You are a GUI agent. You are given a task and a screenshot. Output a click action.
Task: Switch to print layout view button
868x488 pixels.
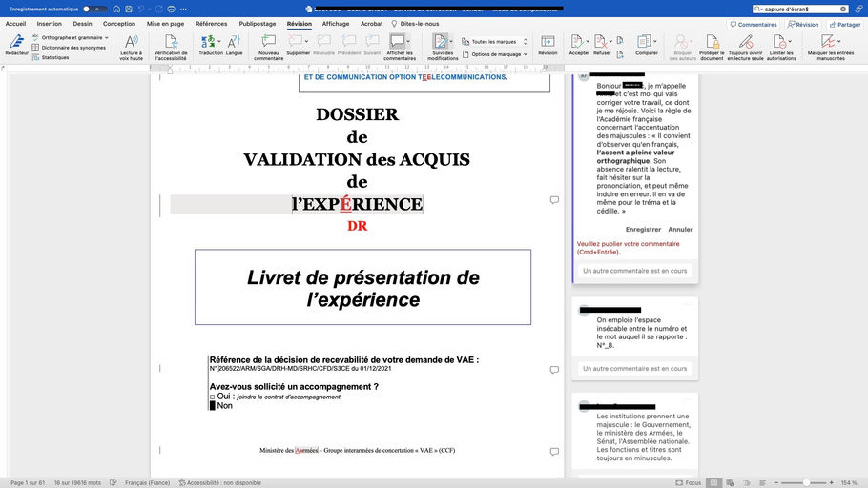tap(714, 483)
